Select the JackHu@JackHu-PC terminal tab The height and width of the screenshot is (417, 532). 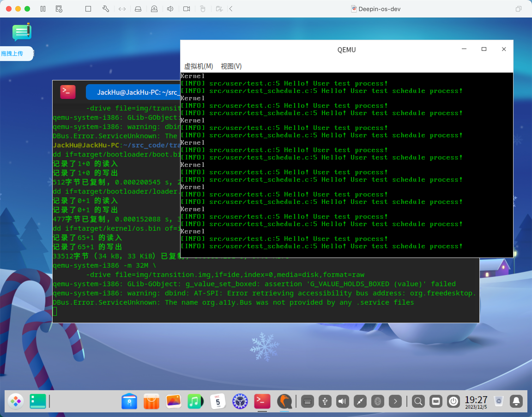coord(133,92)
